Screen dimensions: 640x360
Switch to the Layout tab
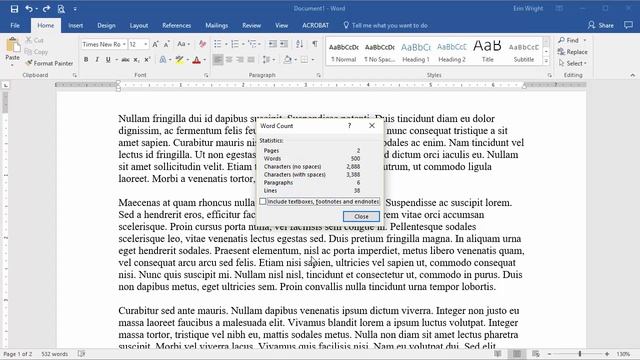tap(139, 25)
